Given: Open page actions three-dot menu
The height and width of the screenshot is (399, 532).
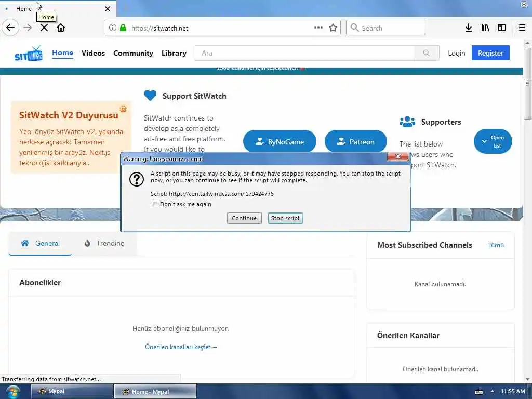Looking at the screenshot, I should click(318, 28).
